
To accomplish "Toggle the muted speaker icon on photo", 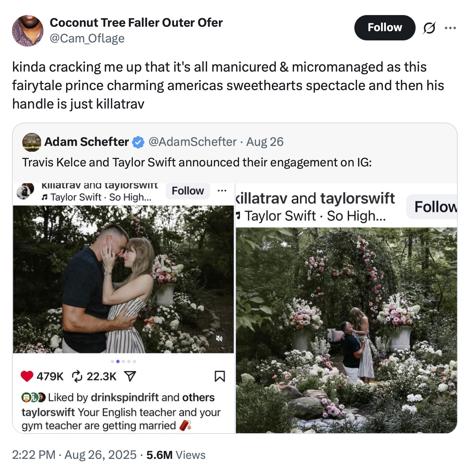I will point(219,338).
